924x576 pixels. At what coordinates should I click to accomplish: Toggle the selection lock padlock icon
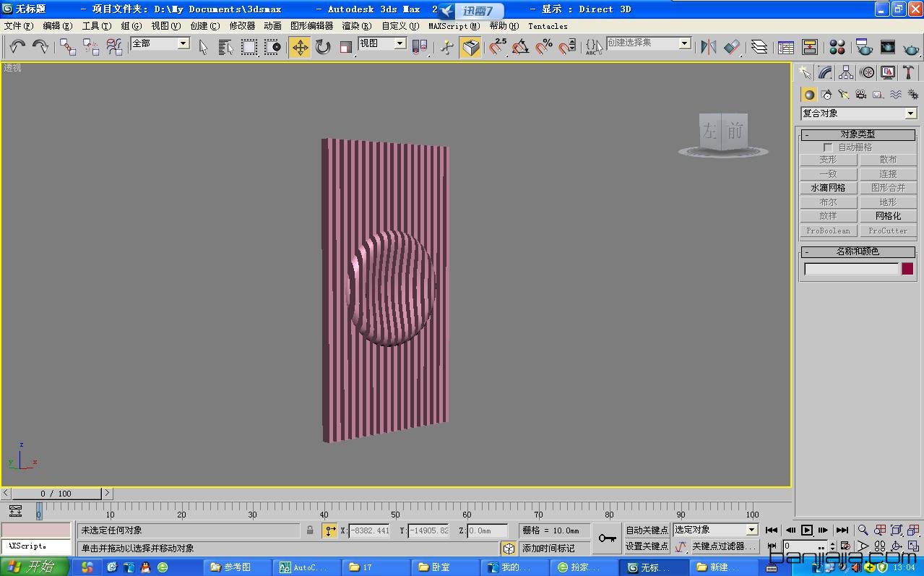310,530
